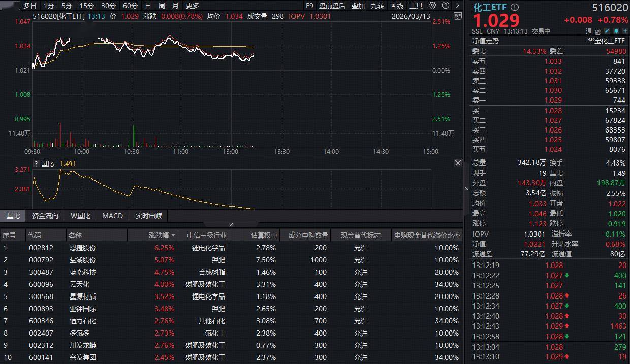Screen dimensions: 630x364
Task: Click the info icon beside 化工ETF title
Action: [x=515, y=7]
